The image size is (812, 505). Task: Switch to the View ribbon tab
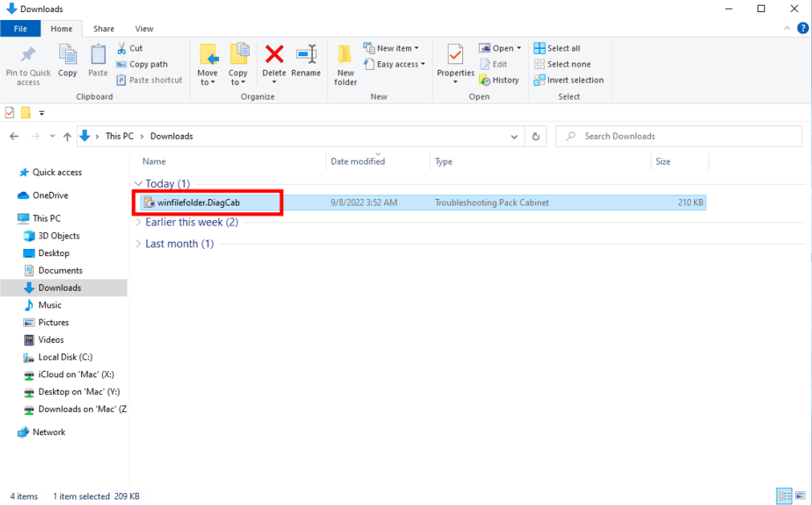click(144, 28)
